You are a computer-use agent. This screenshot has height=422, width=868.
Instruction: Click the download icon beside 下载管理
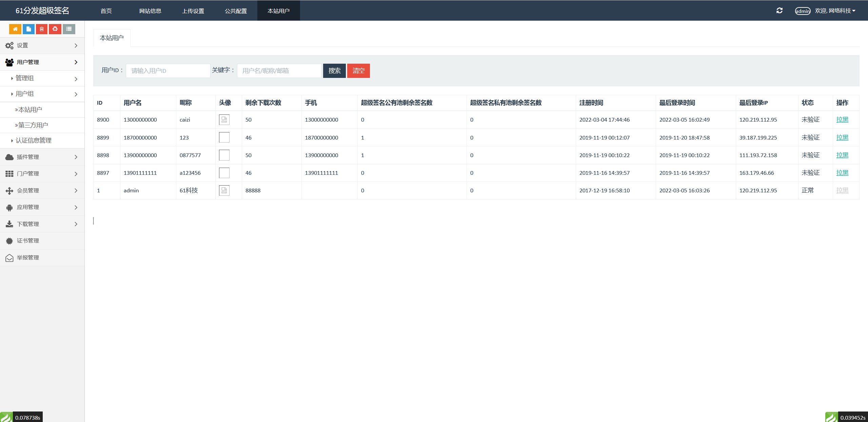9,224
